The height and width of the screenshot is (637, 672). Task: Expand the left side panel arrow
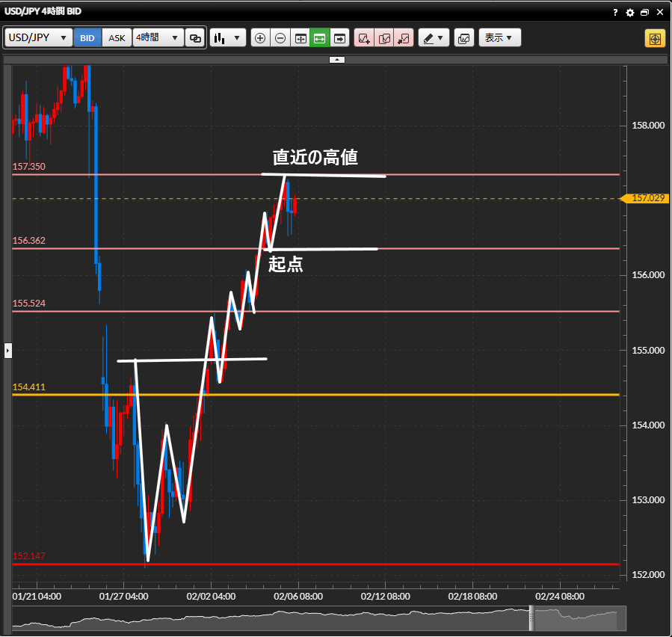(8, 350)
